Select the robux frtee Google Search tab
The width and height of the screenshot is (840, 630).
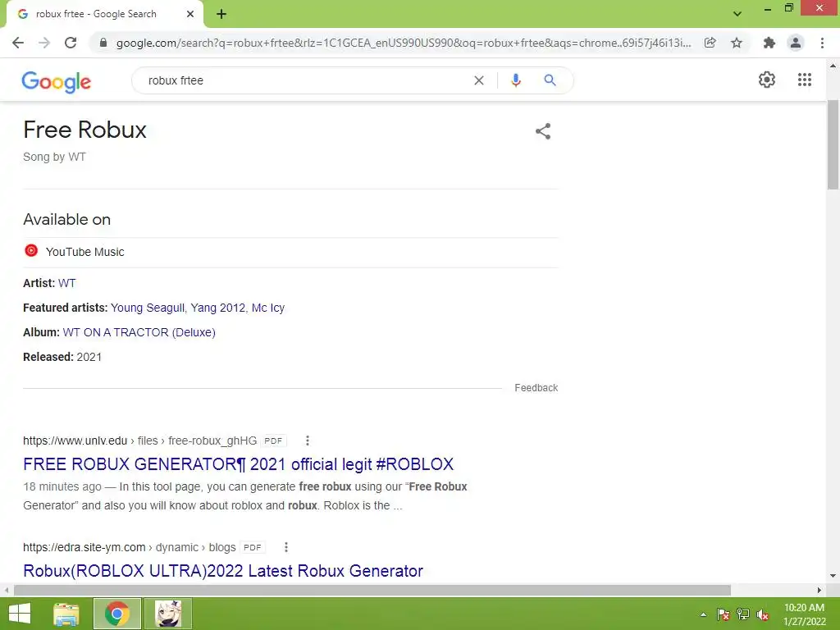(104, 14)
